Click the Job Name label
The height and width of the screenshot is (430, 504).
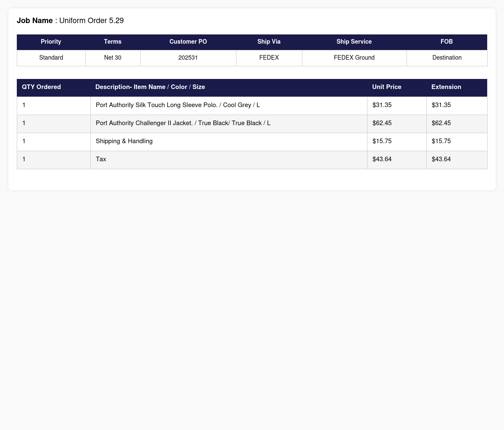click(35, 21)
